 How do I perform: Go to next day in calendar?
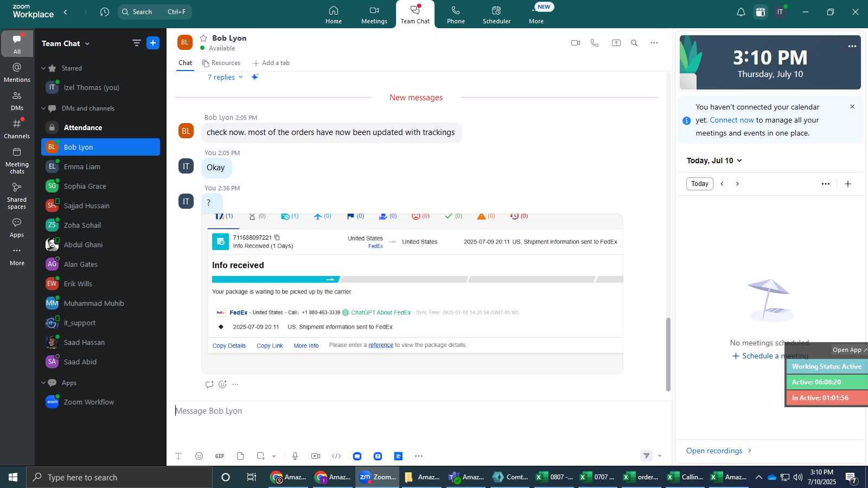point(737,184)
